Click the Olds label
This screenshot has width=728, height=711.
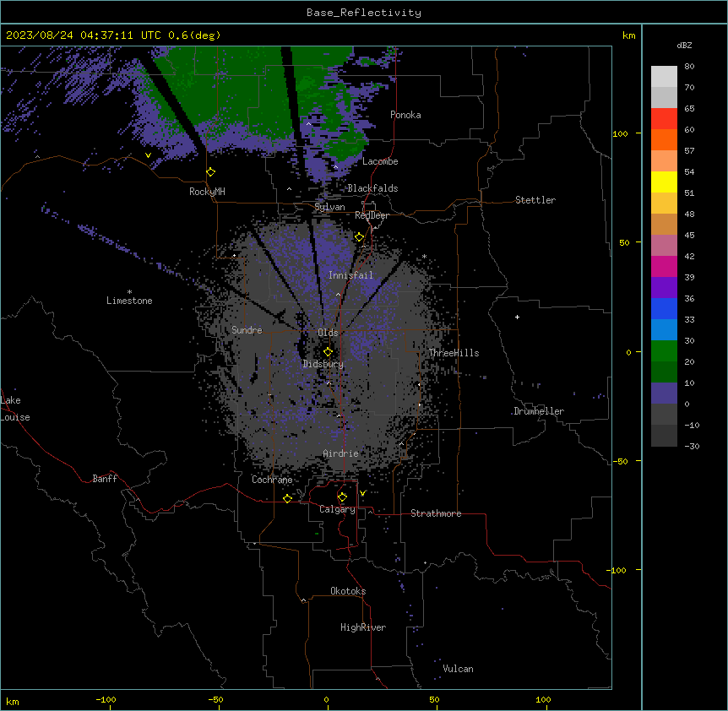click(328, 333)
